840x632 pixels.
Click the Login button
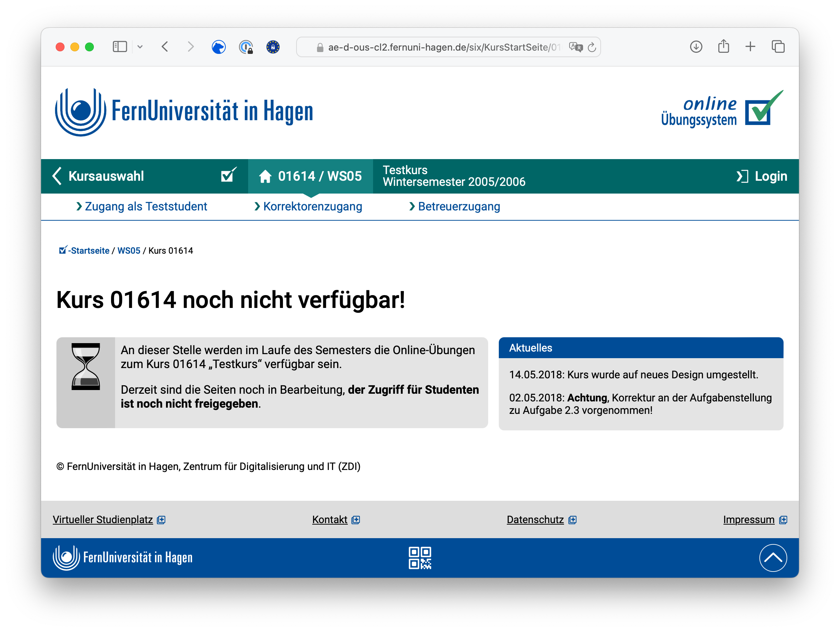tap(762, 176)
